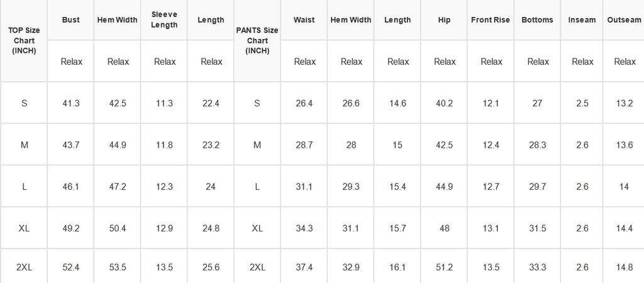Screen dimensions: 644x283
Task: Click the Hip column header
Action: coord(444,19)
